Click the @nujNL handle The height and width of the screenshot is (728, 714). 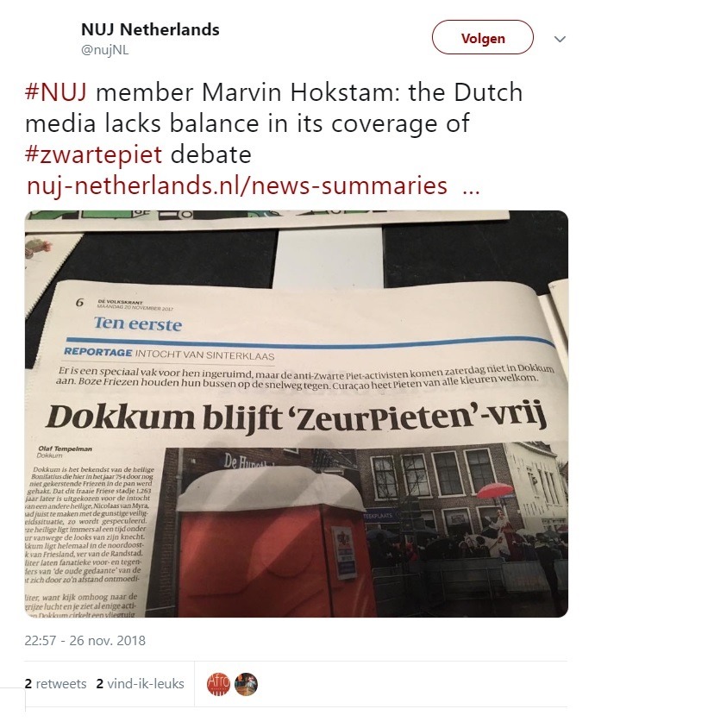[x=104, y=50]
